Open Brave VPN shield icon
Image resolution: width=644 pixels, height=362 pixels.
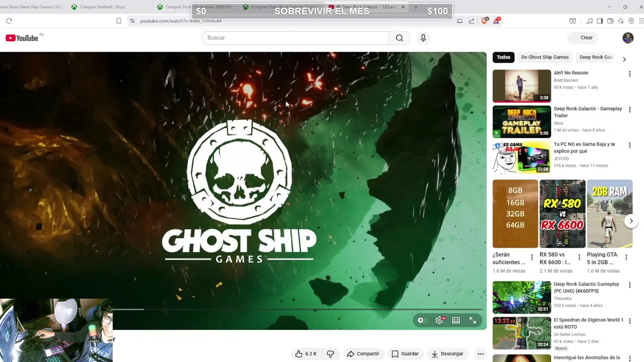pyautogui.click(x=631, y=21)
